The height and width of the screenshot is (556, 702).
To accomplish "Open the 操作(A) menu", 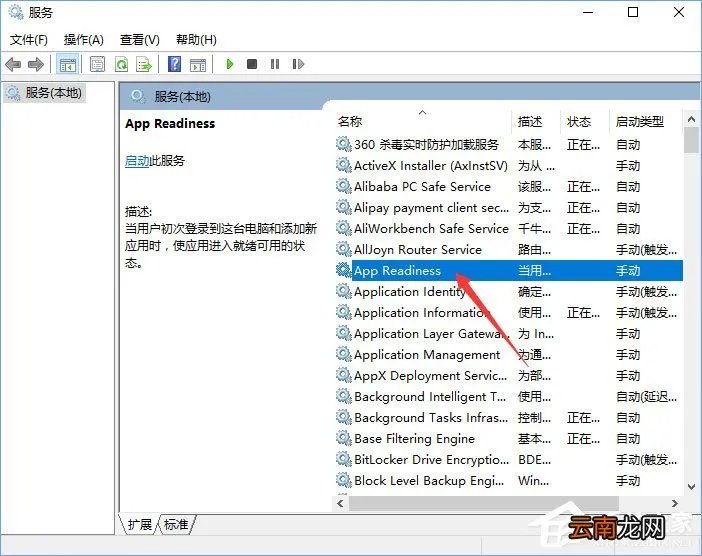I will pyautogui.click(x=84, y=40).
